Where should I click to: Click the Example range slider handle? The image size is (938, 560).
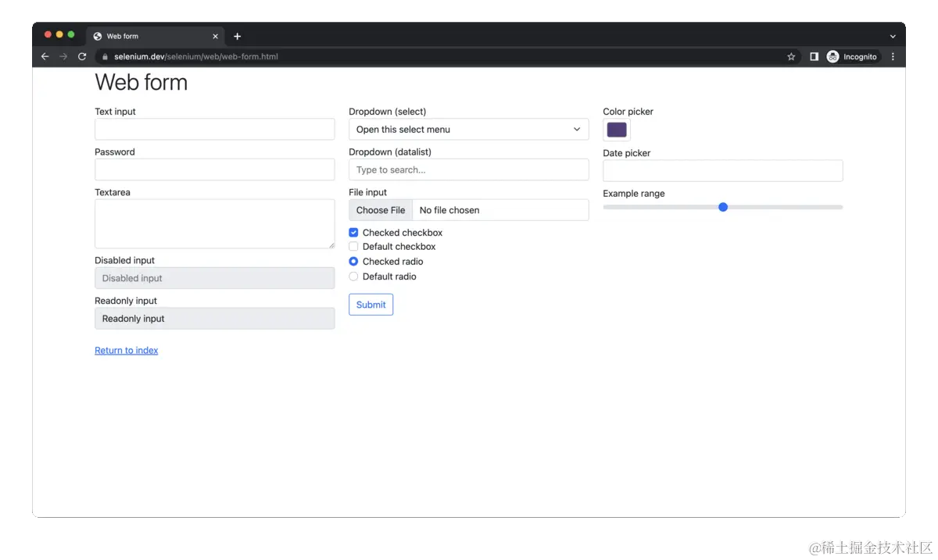point(723,207)
